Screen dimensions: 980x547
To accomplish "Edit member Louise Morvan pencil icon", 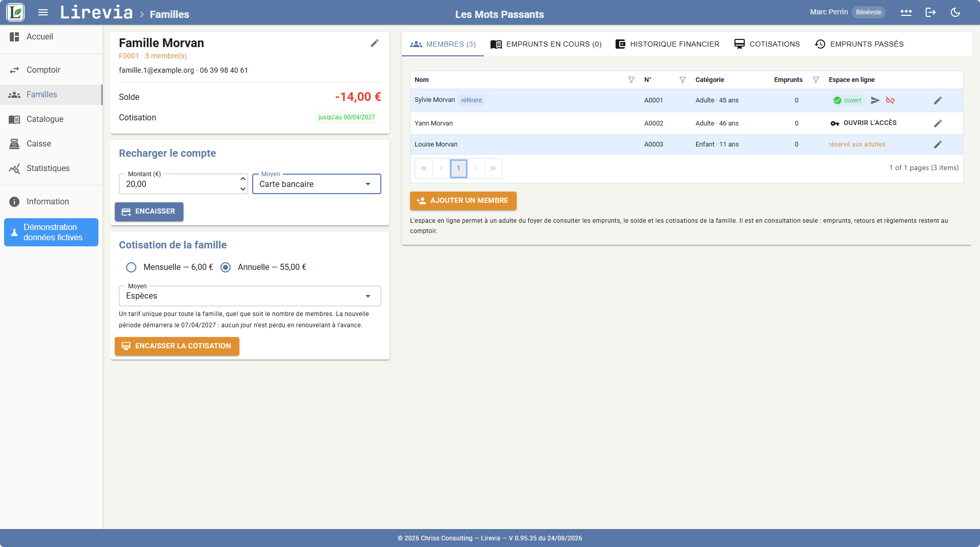I will [x=938, y=144].
